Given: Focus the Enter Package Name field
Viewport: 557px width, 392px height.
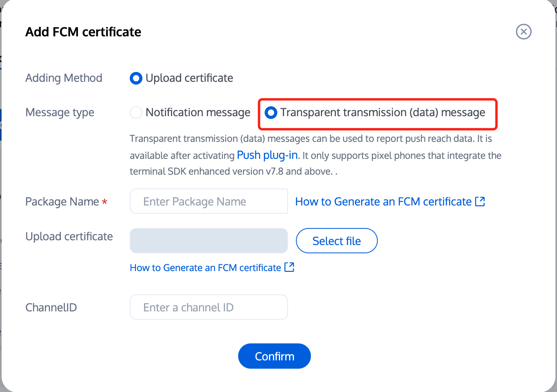Looking at the screenshot, I should 208,202.
